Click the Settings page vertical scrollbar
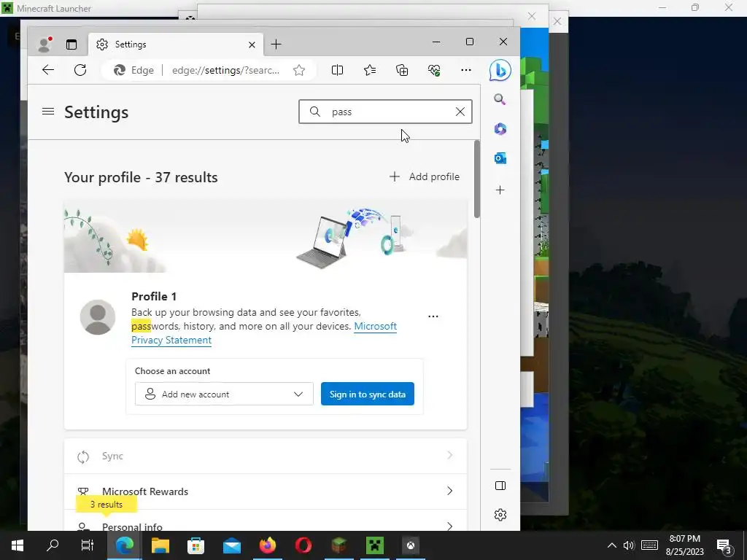The width and height of the screenshot is (747, 560). coord(477,179)
